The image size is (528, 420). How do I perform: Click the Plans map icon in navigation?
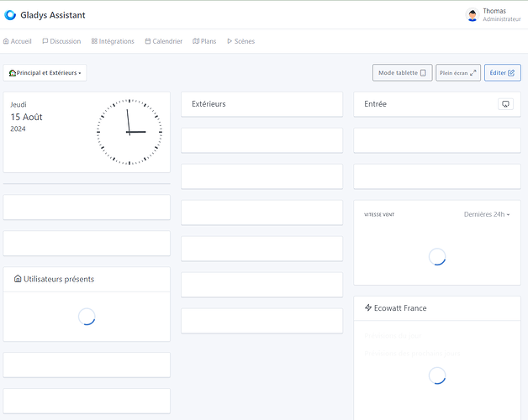point(196,41)
